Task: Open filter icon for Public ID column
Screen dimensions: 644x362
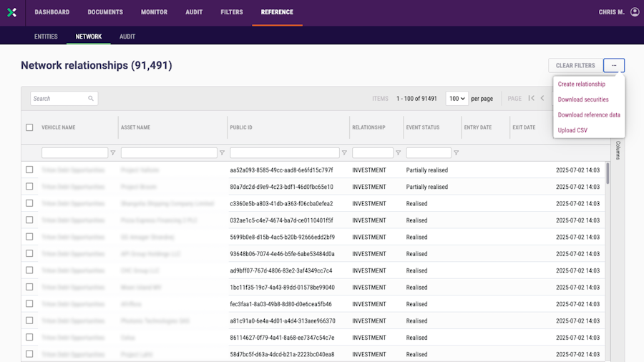Action: tap(345, 152)
